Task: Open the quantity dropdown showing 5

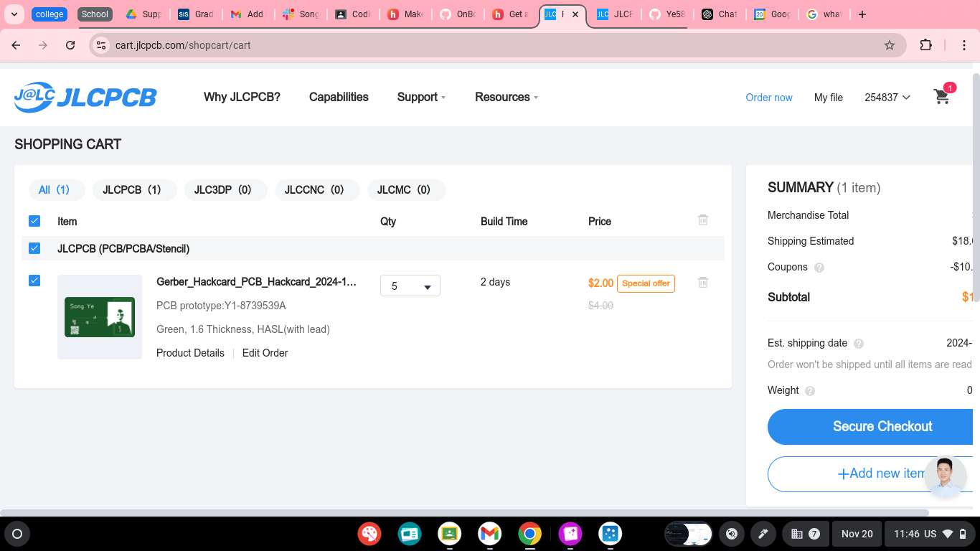Action: point(410,286)
